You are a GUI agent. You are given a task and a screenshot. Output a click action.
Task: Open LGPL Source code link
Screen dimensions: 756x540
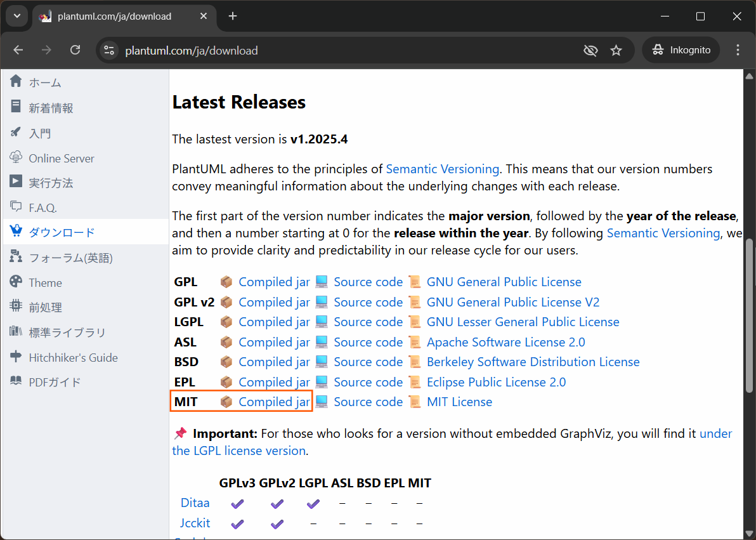(x=368, y=322)
